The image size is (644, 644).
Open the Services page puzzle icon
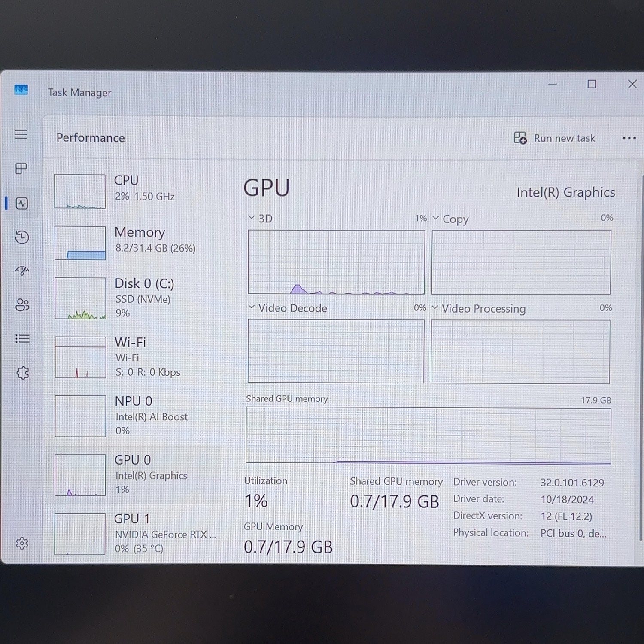[23, 372]
